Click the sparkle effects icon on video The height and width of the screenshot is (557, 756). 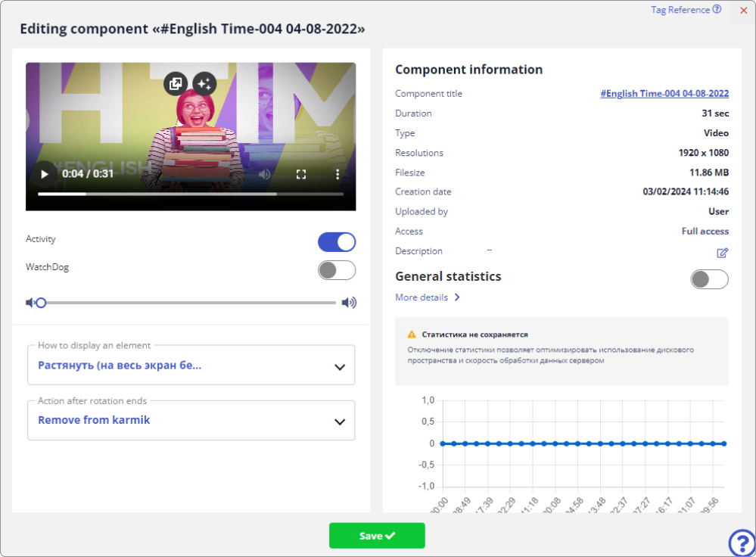click(x=204, y=83)
